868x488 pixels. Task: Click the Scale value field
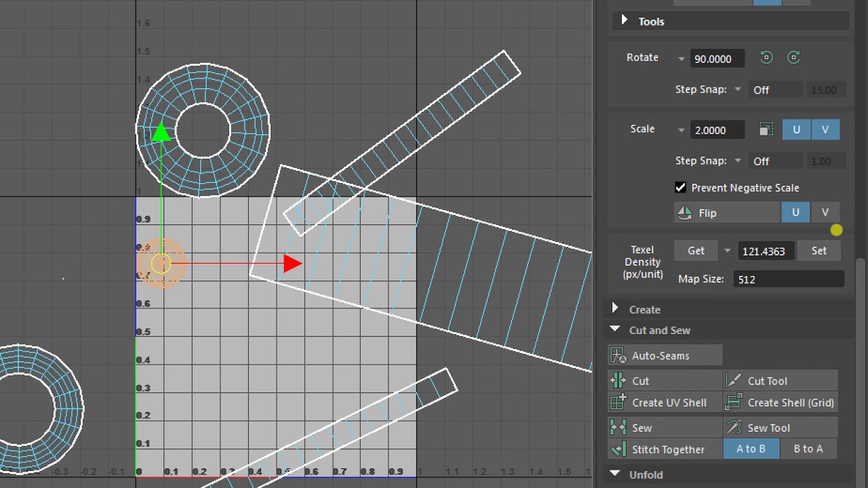coord(717,130)
